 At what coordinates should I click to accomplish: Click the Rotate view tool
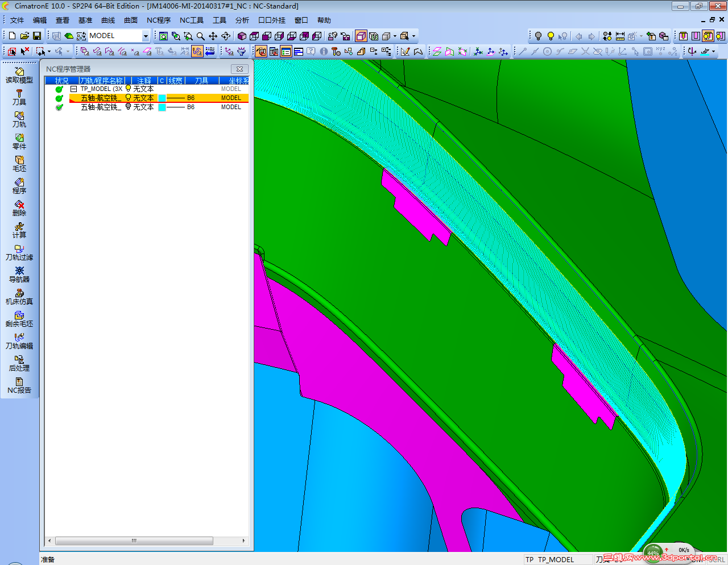tap(226, 36)
